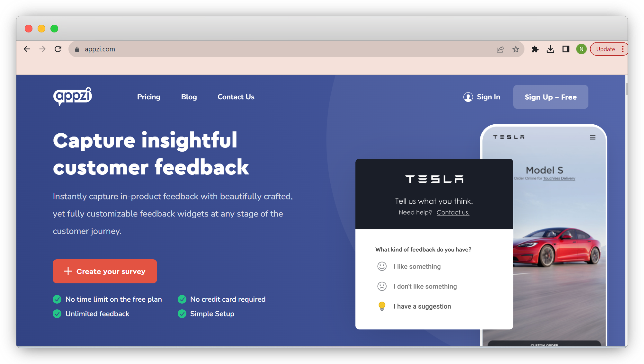The width and height of the screenshot is (644, 364).
Task: Click the 'Create your survey' button
Action: [x=105, y=271]
